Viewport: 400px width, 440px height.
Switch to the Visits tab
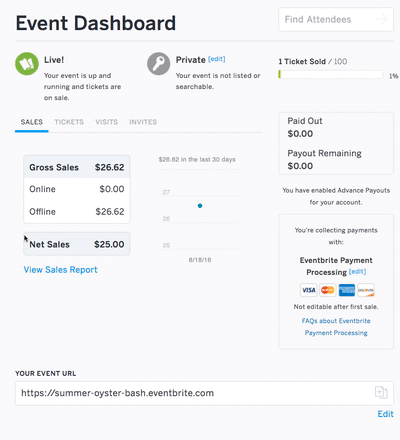(106, 122)
